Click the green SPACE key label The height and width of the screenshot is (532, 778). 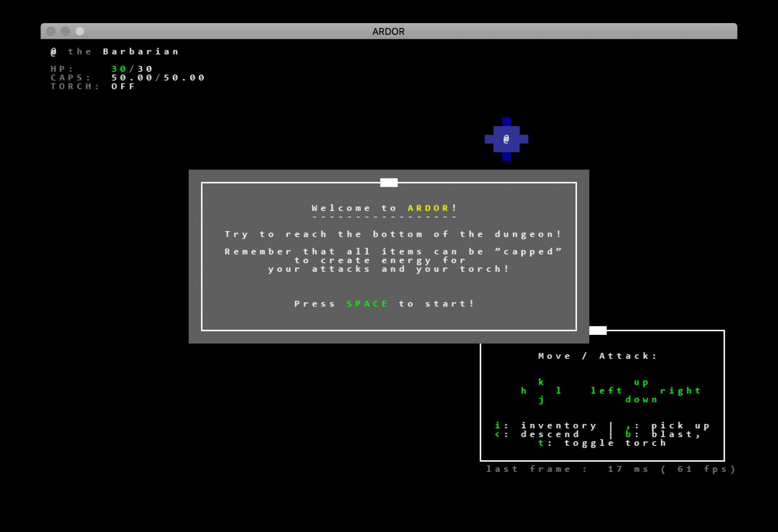(x=367, y=304)
